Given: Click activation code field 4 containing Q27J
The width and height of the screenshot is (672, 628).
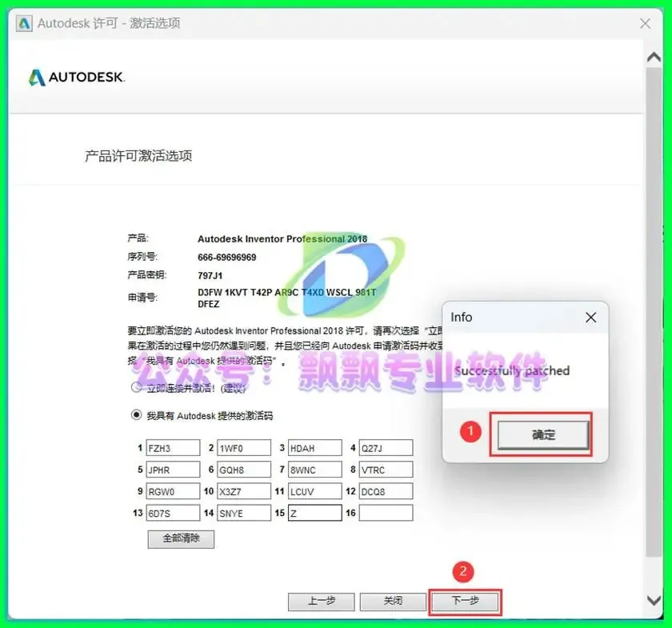Looking at the screenshot, I should (386, 448).
